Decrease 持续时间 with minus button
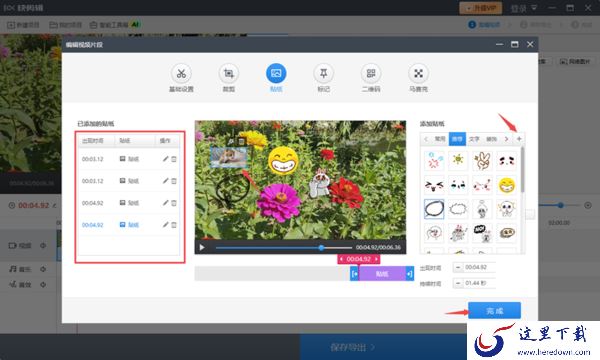 coord(458,283)
